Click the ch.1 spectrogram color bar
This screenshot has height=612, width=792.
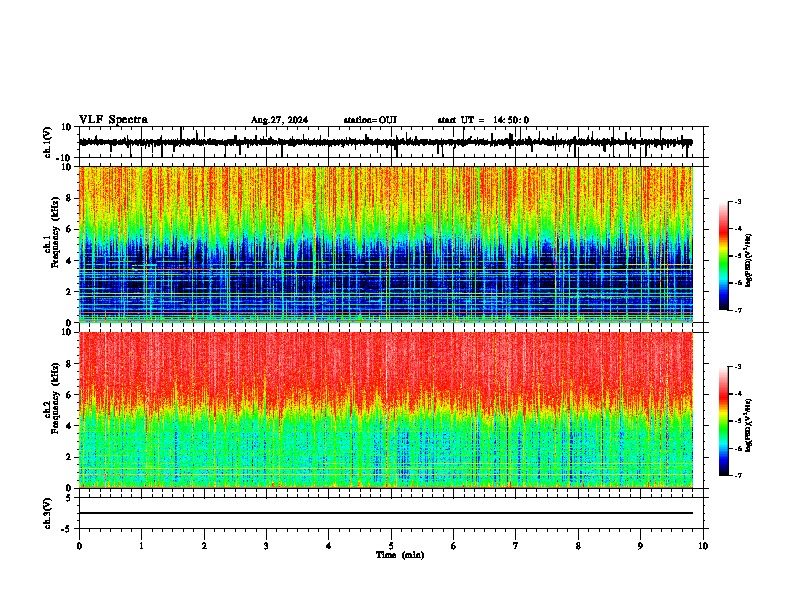[x=724, y=256]
